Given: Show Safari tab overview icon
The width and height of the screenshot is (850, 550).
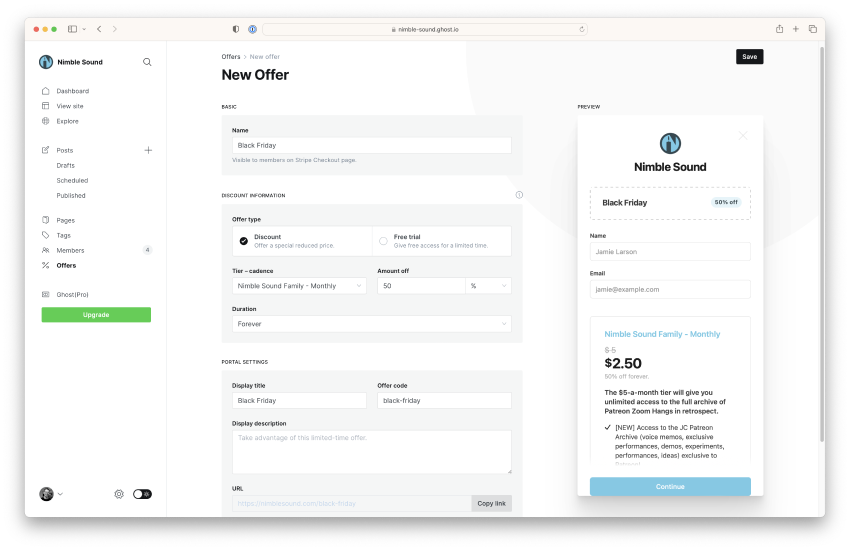Looking at the screenshot, I should click(813, 29).
